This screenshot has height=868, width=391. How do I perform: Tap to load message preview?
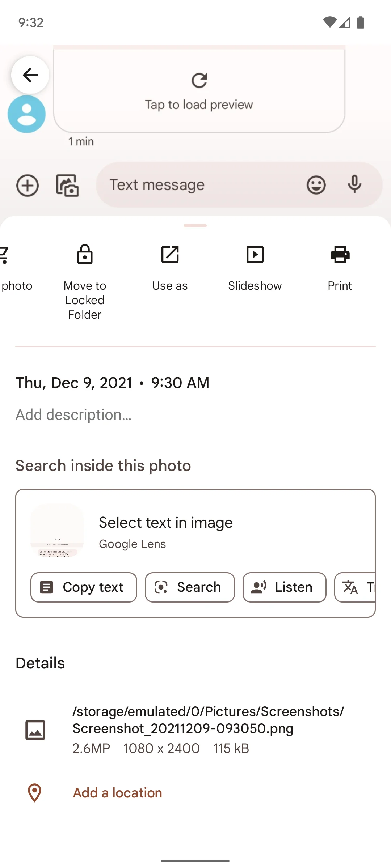[x=199, y=91]
